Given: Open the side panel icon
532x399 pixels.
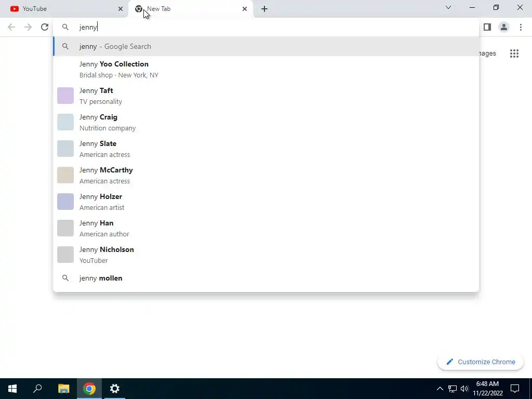Looking at the screenshot, I should pyautogui.click(x=487, y=27).
